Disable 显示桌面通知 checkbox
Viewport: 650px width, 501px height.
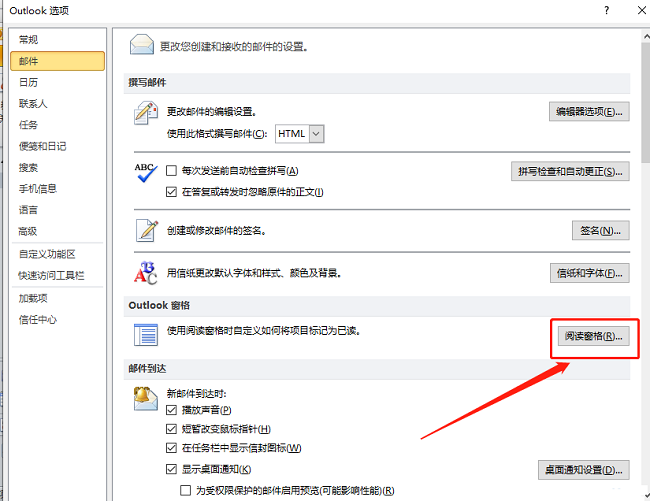171,469
